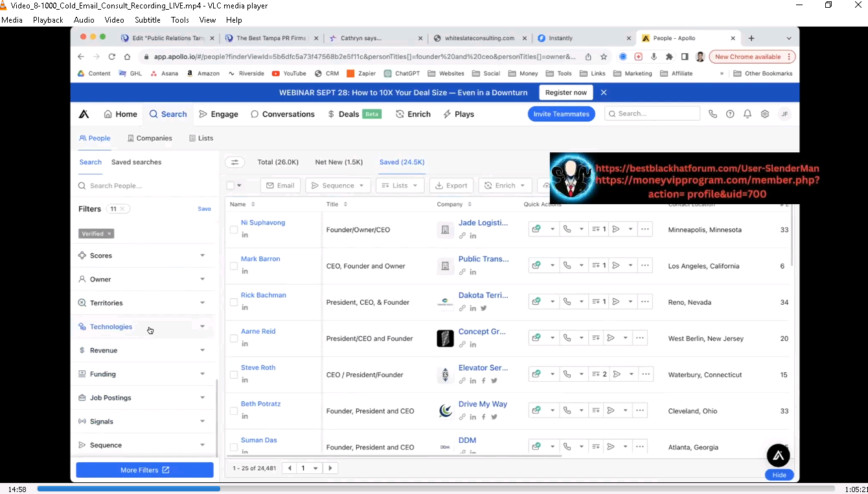Switch to Saved searches tab
Image resolution: width=868 pixels, height=494 pixels.
pyautogui.click(x=136, y=162)
